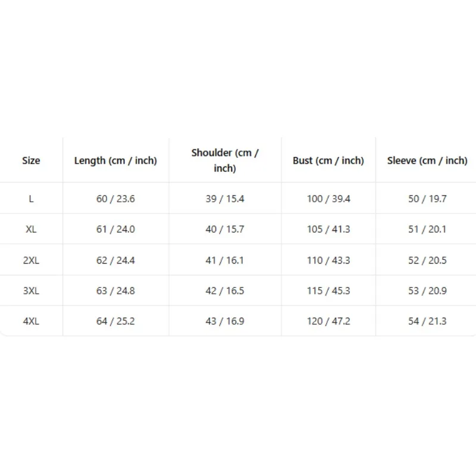Click the Bust (cm / inch) header
This screenshot has width=476, height=476.
click(x=328, y=160)
